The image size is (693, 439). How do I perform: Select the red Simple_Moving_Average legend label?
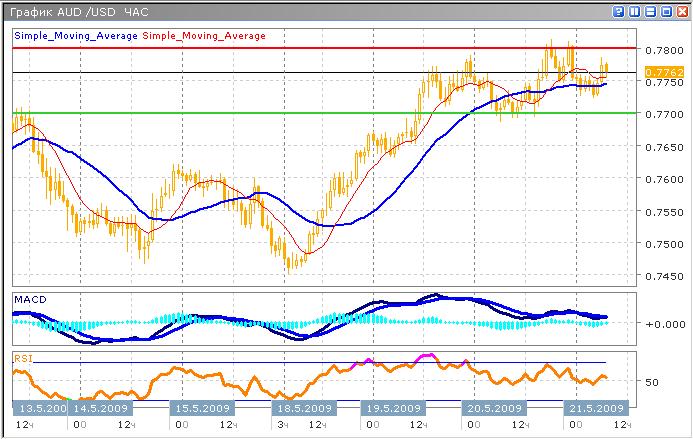point(204,36)
